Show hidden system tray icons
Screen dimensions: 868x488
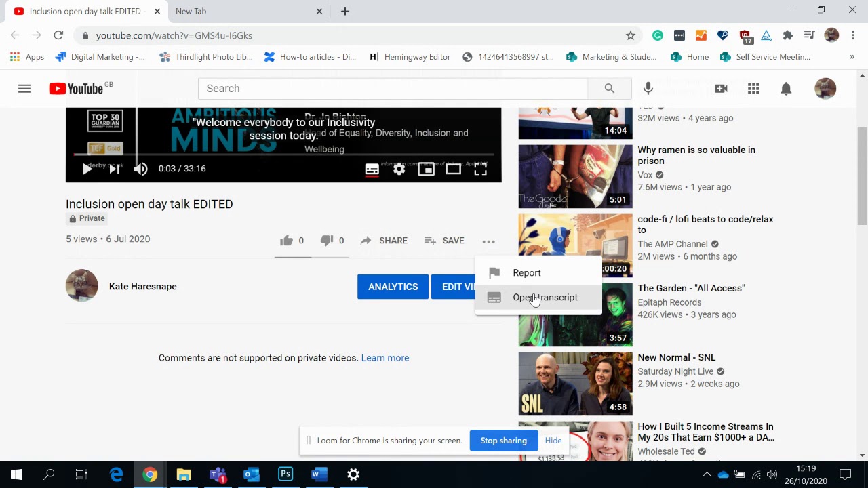(x=707, y=474)
